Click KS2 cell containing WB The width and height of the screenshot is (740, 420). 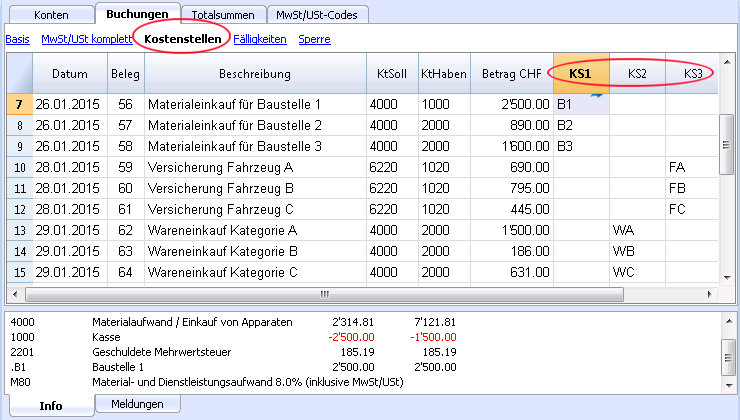coord(637,251)
